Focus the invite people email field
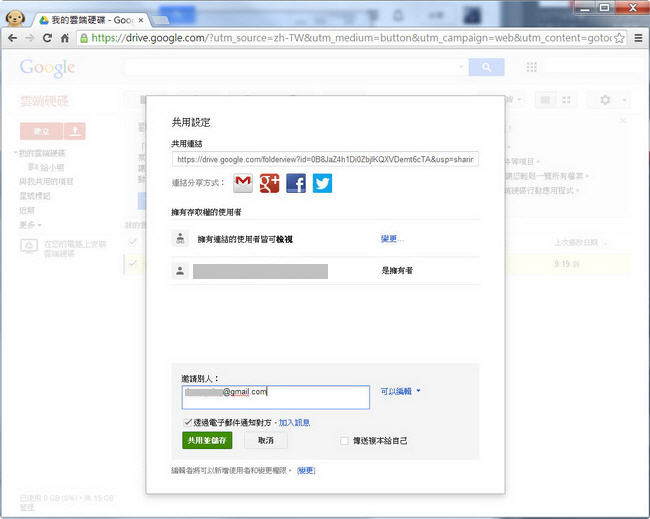The image size is (650, 519). coord(276,397)
